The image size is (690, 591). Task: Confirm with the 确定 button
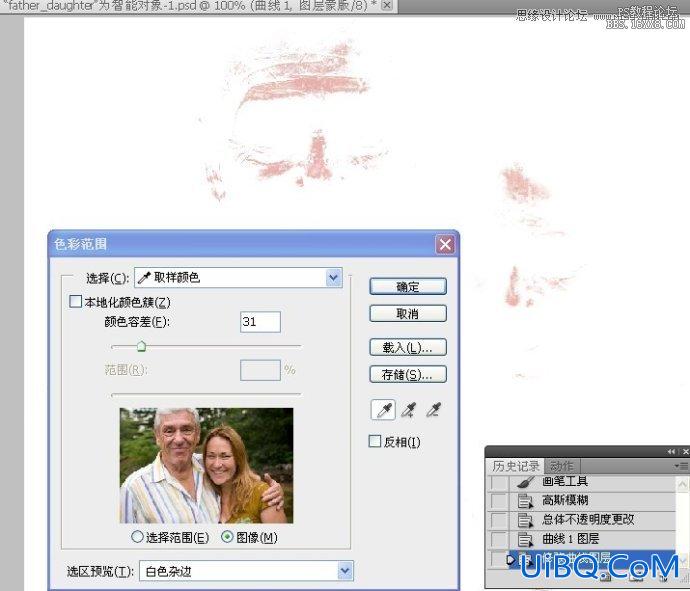(x=408, y=286)
